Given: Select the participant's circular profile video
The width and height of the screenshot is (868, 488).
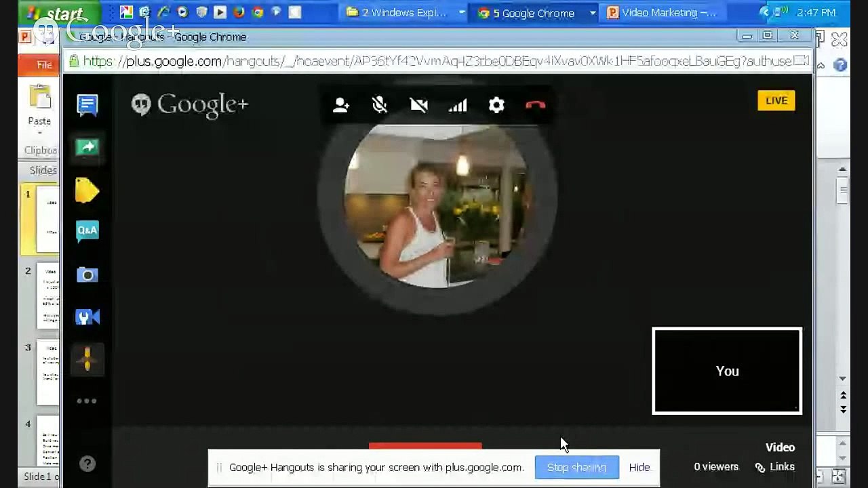Looking at the screenshot, I should point(437,205).
